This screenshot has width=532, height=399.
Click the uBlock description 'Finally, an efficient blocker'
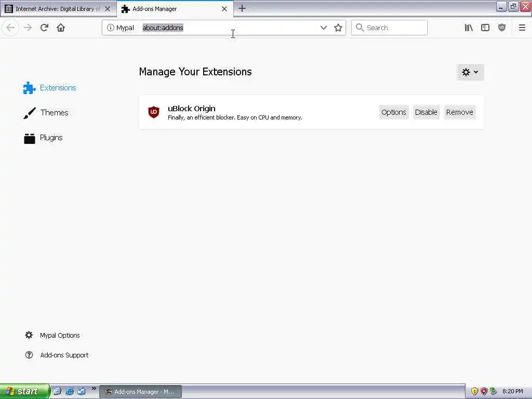click(235, 118)
